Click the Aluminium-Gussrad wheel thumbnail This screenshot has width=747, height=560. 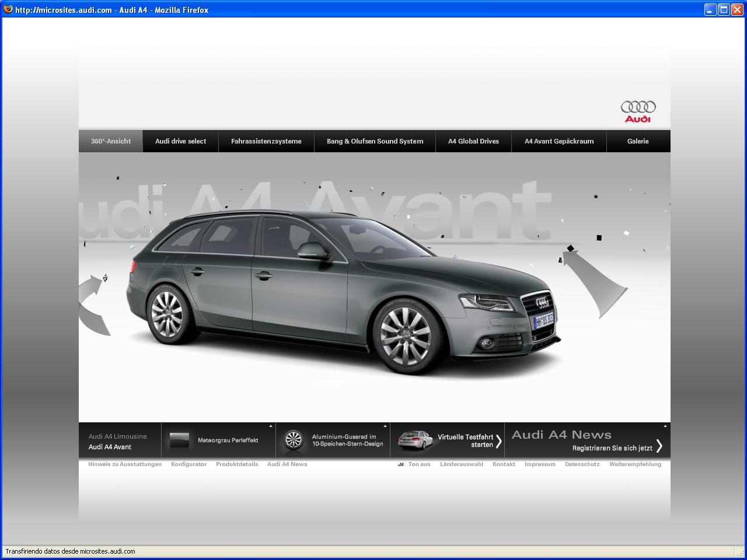click(294, 440)
